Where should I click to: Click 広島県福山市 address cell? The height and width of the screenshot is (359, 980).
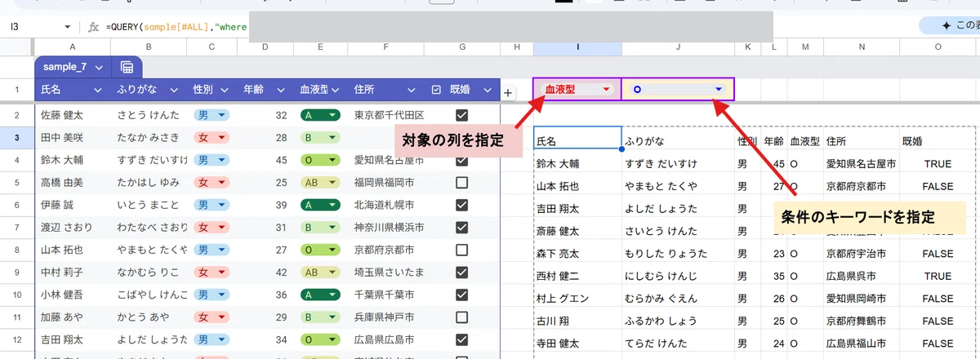click(861, 343)
